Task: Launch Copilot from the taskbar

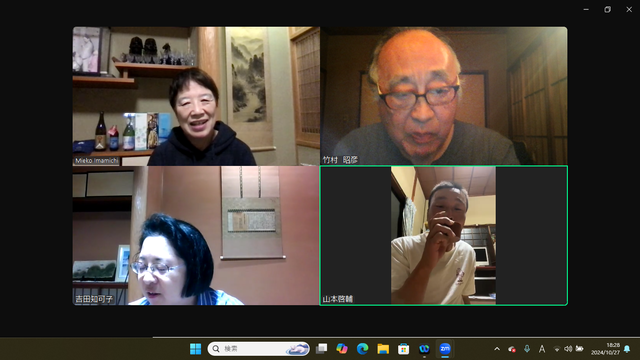Action: (342, 349)
